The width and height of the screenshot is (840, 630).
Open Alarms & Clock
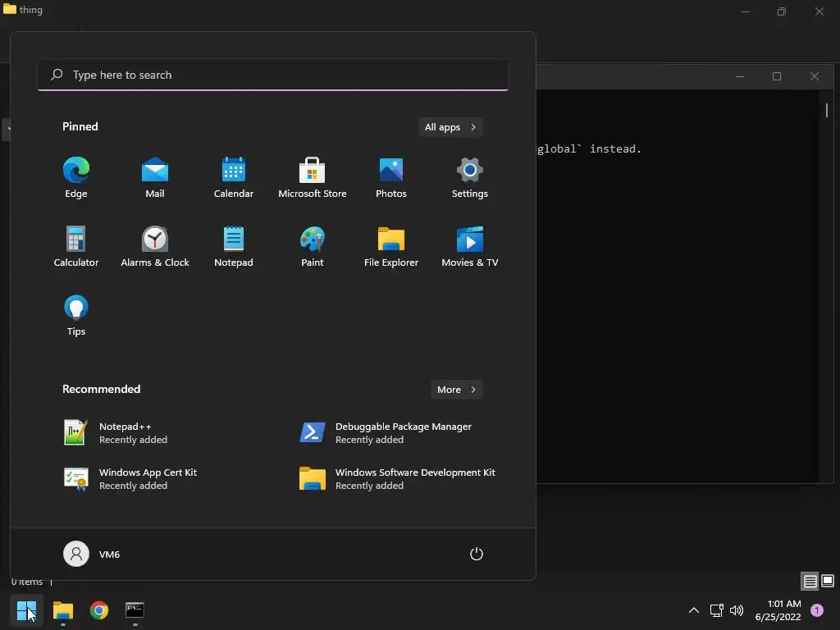(155, 246)
